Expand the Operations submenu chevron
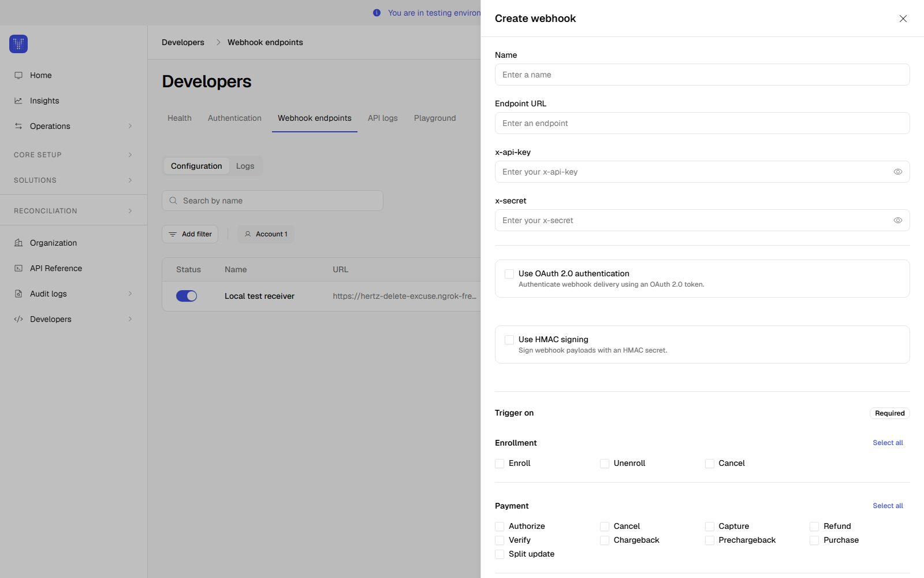Image resolution: width=924 pixels, height=578 pixels. click(x=130, y=126)
